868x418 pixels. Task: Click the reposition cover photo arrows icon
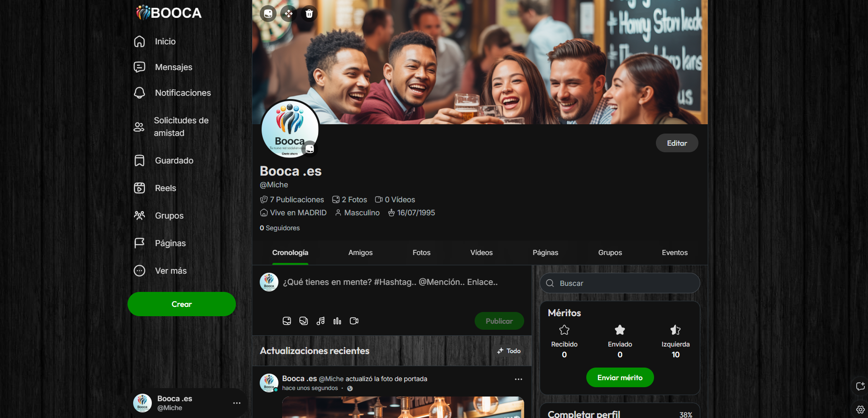pos(289,14)
